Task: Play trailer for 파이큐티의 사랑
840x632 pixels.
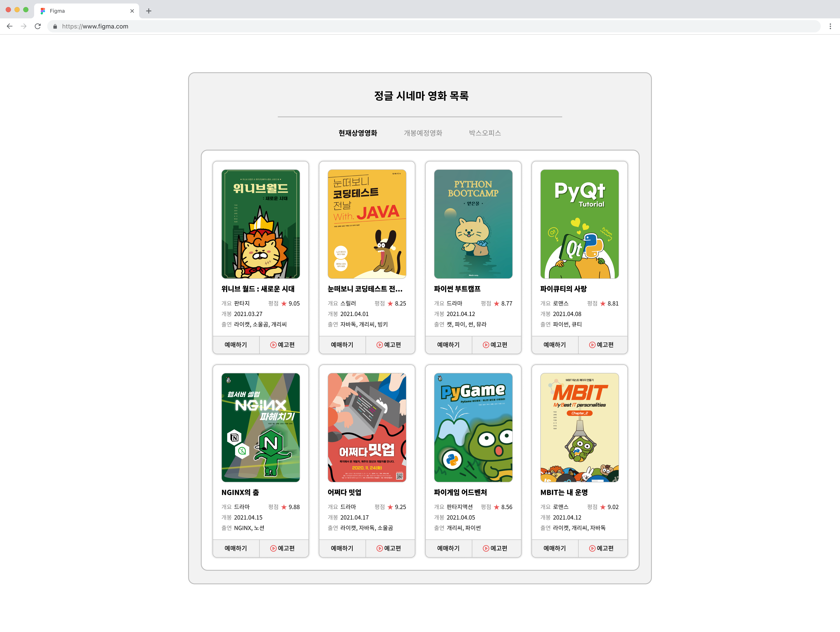Action: [602, 345]
